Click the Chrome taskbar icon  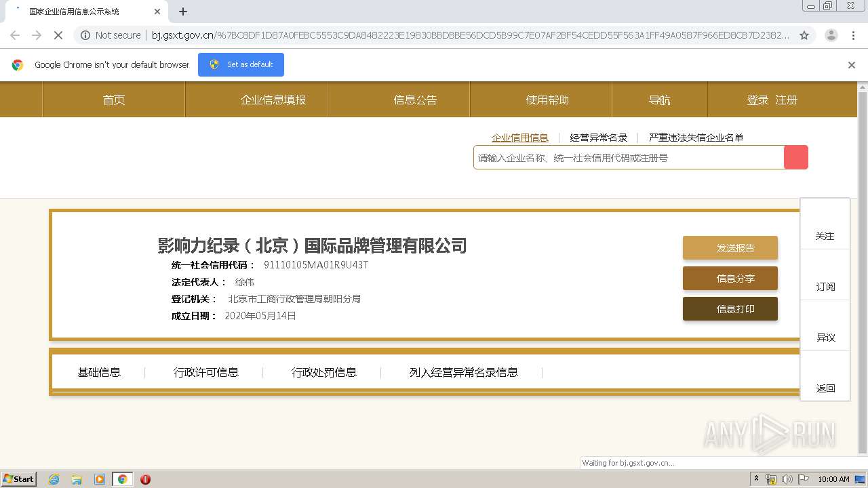(122, 479)
